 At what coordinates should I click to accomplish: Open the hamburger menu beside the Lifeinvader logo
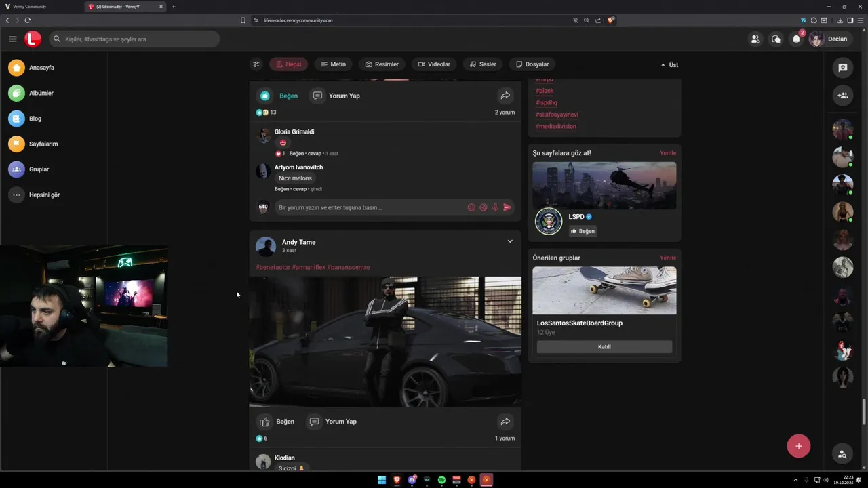coord(13,39)
